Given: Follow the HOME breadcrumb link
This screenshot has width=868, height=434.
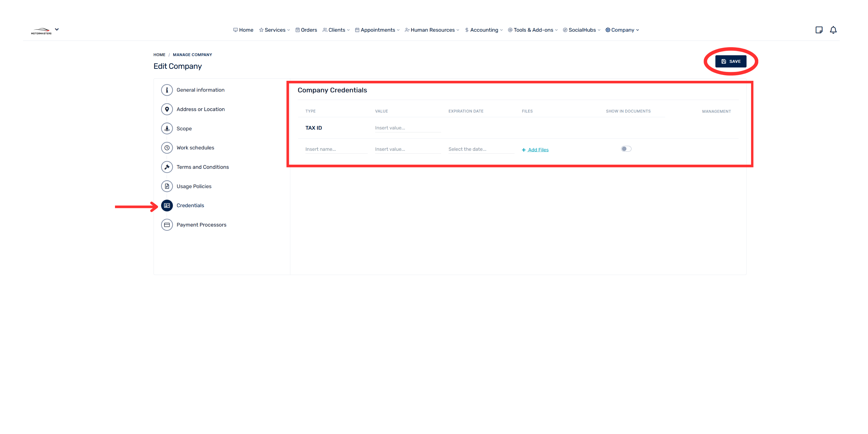Looking at the screenshot, I should [159, 55].
